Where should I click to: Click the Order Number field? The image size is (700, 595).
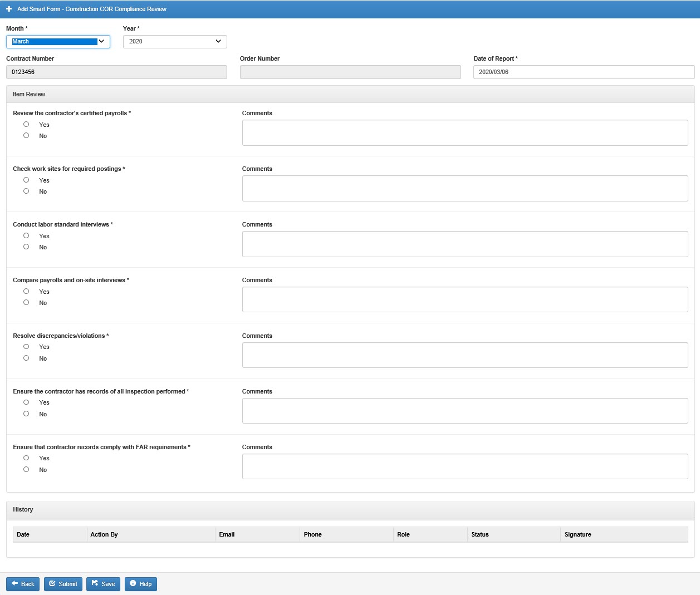click(350, 72)
